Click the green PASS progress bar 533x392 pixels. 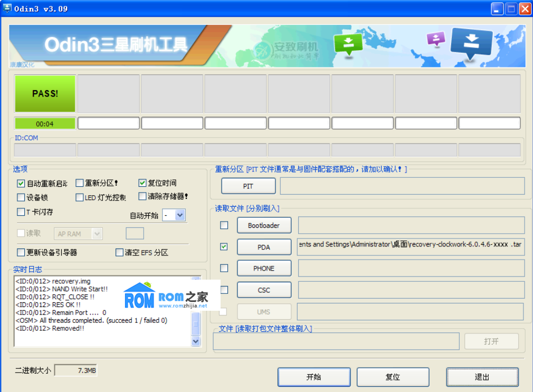pyautogui.click(x=45, y=93)
